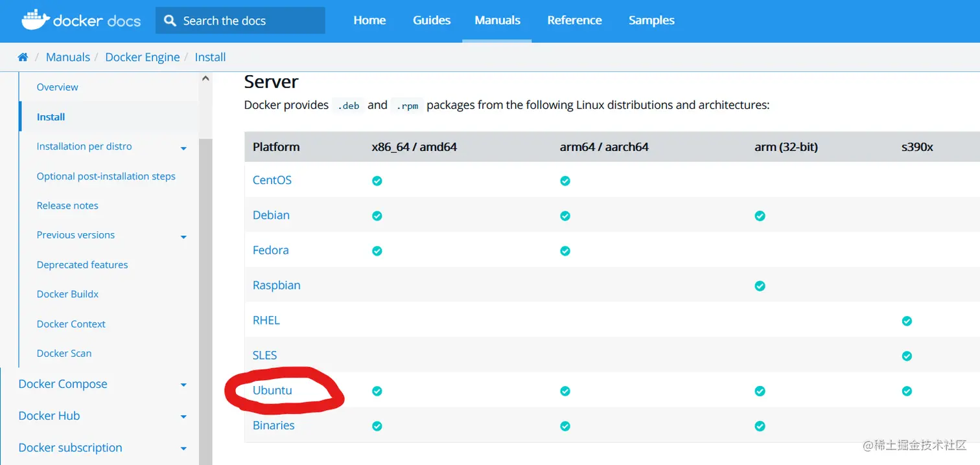Open Previous versions sidebar item
The height and width of the screenshot is (465, 980).
[x=76, y=235]
